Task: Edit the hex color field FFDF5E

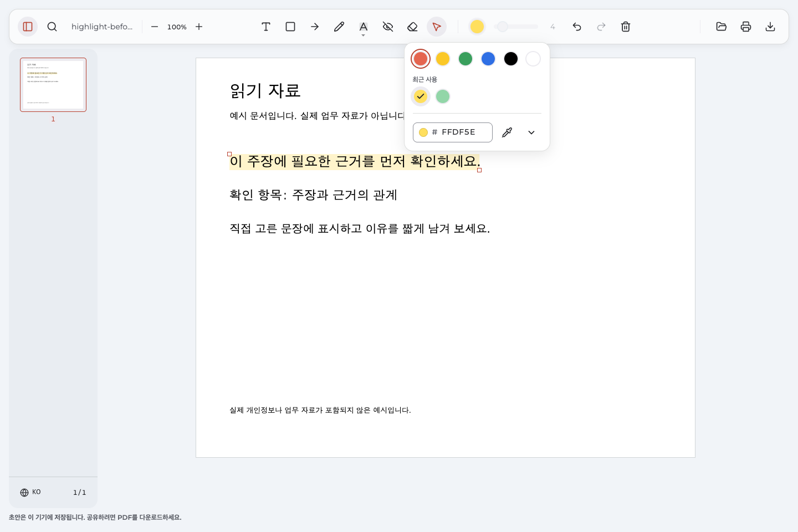Action: click(453, 132)
